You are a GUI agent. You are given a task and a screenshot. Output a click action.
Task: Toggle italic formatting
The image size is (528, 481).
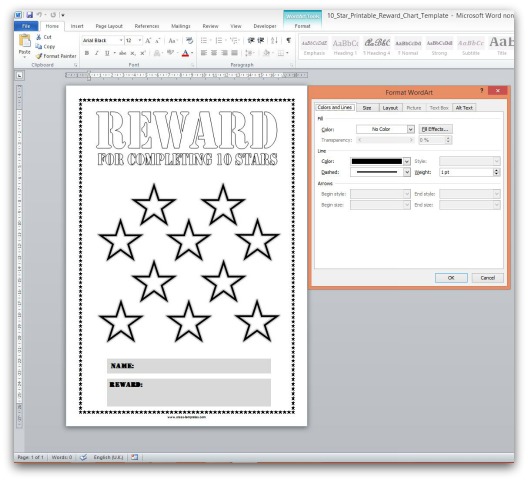tap(97, 53)
